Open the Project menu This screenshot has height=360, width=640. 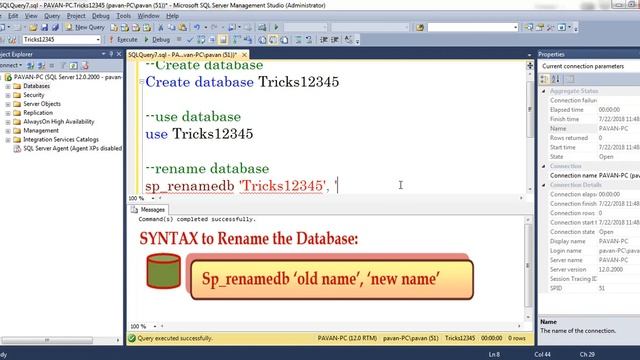[x=76, y=16]
